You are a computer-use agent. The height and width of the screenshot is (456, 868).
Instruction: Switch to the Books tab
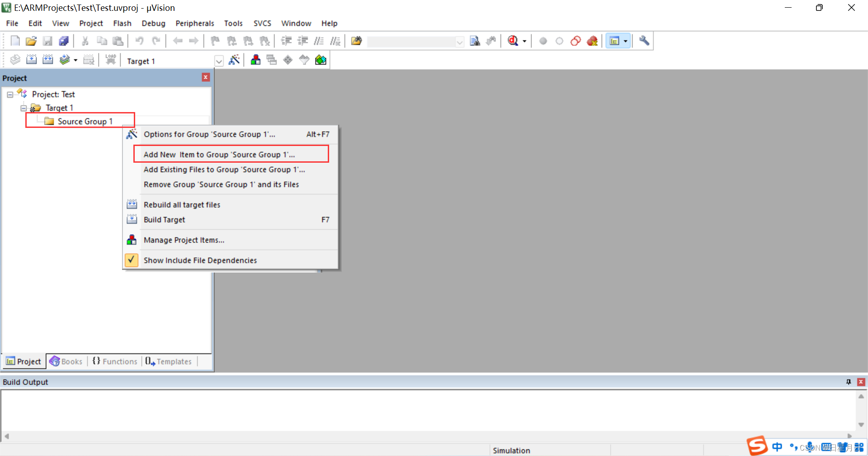[66, 362]
